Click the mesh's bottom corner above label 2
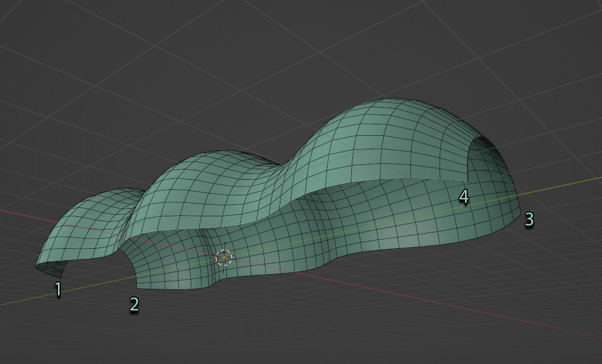The height and width of the screenshot is (364, 602). 138,287
